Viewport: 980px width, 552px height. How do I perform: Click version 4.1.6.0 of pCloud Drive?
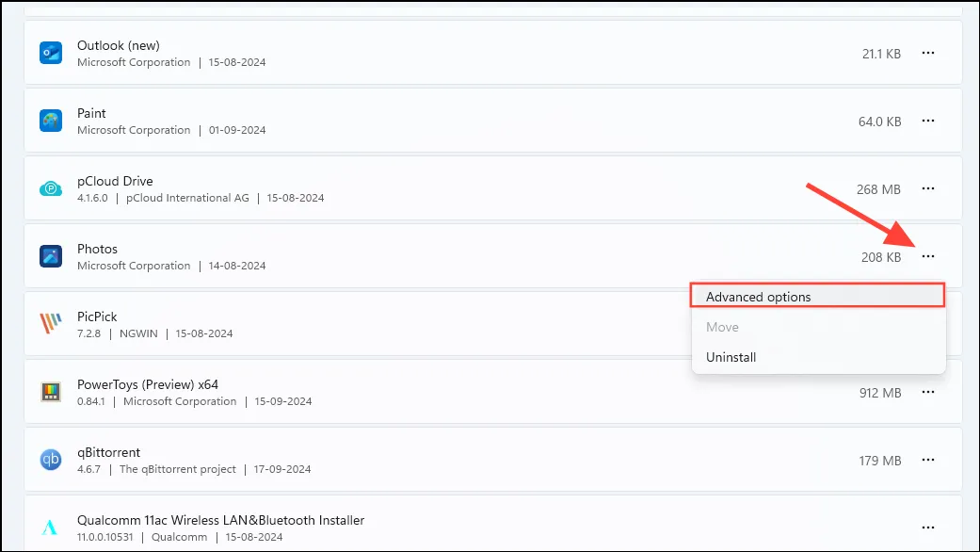click(x=92, y=198)
